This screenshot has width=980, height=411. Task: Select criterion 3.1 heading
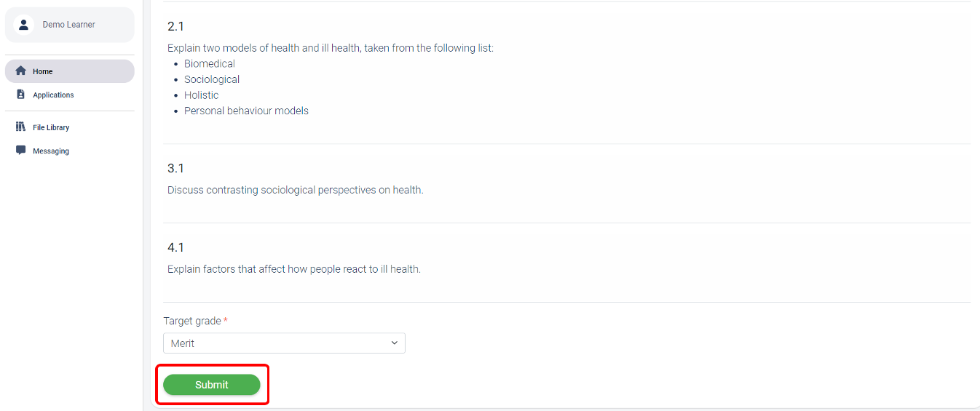tap(175, 168)
